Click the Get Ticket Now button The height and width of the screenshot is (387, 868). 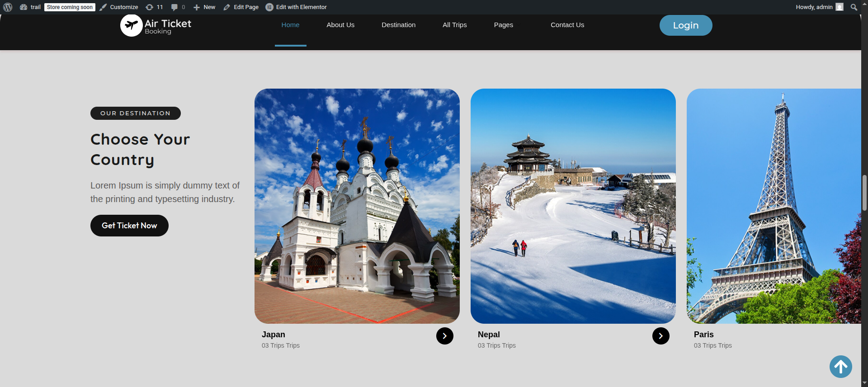coord(129,226)
